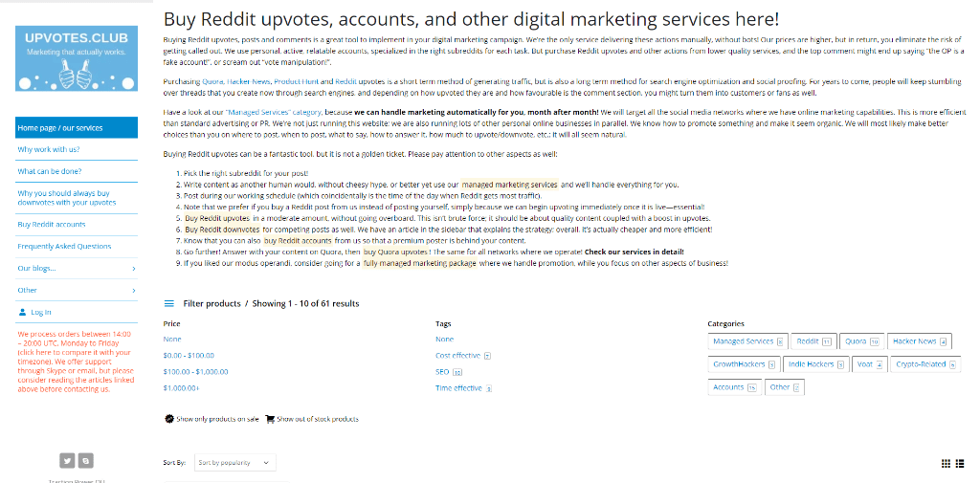Open the Sort by popularity dropdown
This screenshot has height=483, width=980.
[x=234, y=463]
